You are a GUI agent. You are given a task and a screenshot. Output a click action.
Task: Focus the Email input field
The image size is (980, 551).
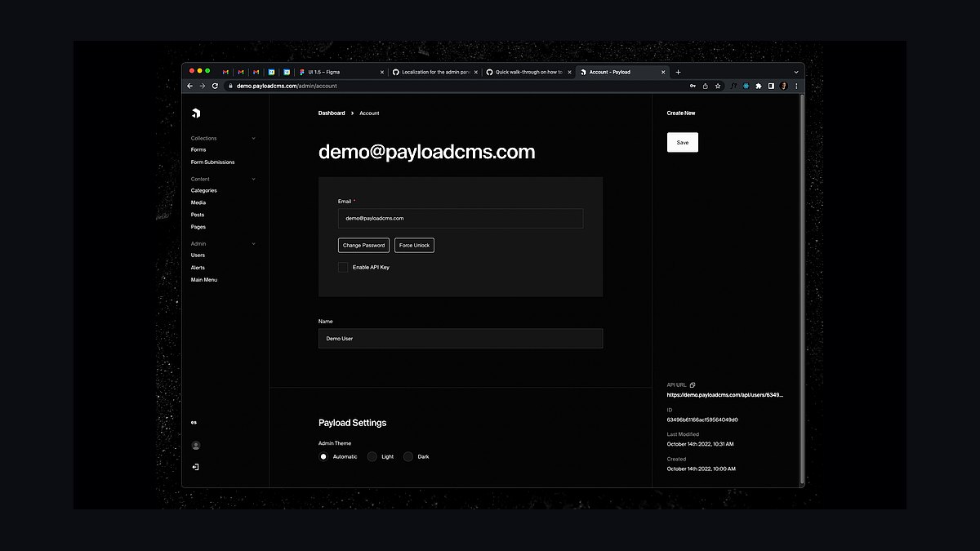[461, 218]
